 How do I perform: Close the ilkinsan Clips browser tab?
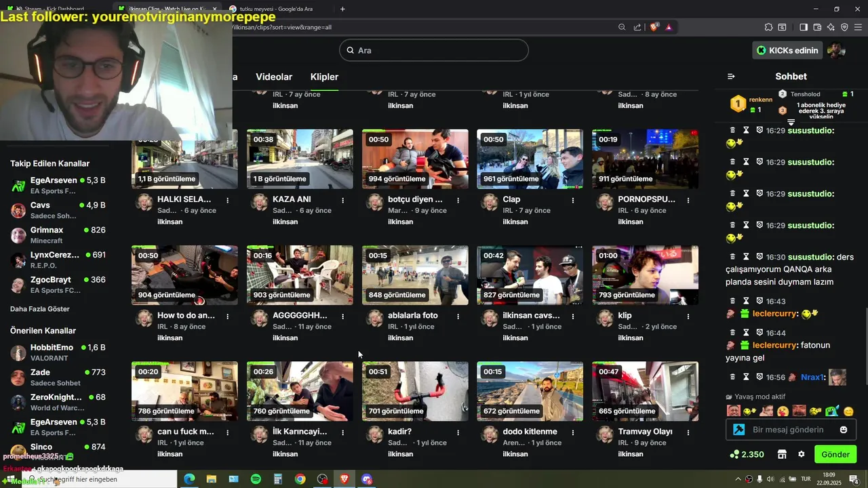coord(215,9)
